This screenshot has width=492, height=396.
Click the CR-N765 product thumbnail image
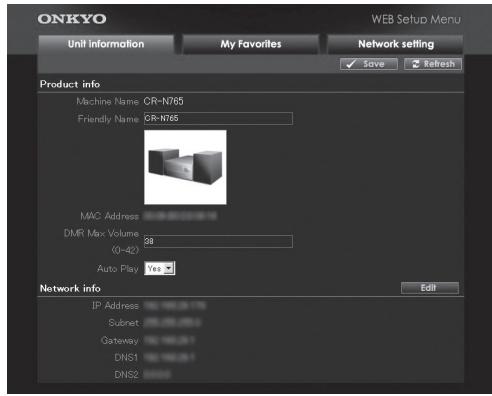(185, 167)
